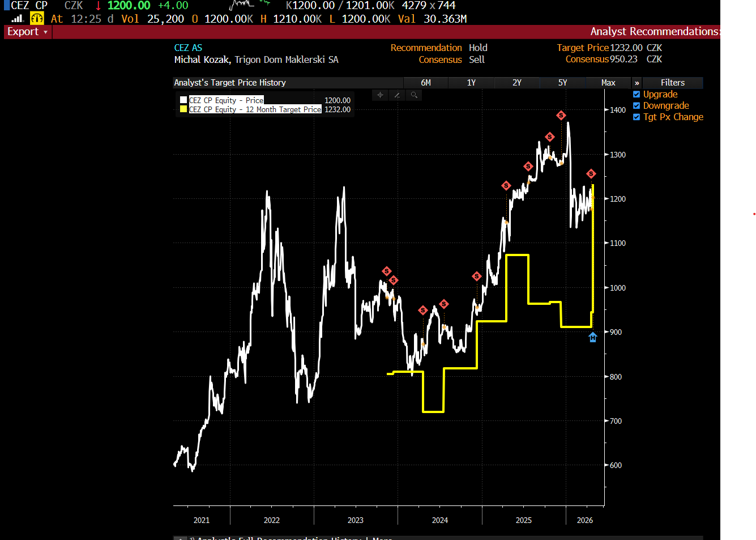This screenshot has height=540, width=756.
Task: Uncheck the Upgrade checkbox
Action: click(x=637, y=95)
